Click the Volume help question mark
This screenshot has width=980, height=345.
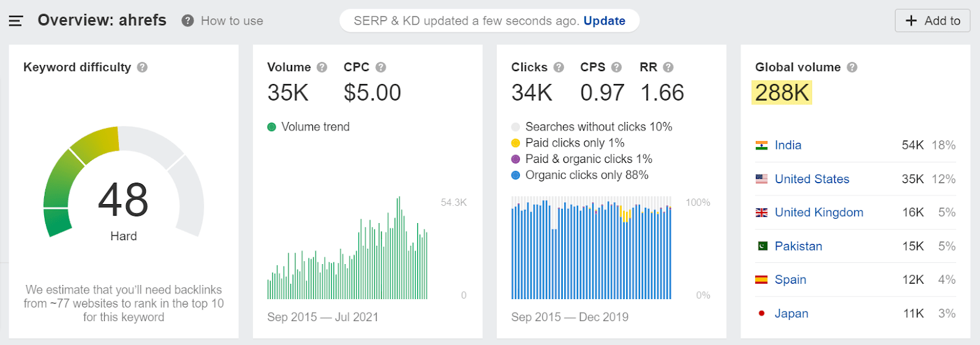pos(322,67)
